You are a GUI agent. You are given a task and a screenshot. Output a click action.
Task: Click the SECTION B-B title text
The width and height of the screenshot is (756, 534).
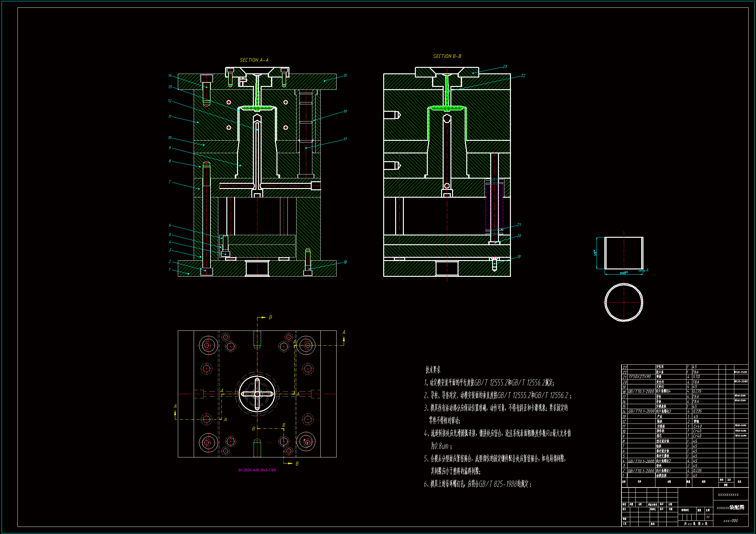click(x=447, y=56)
